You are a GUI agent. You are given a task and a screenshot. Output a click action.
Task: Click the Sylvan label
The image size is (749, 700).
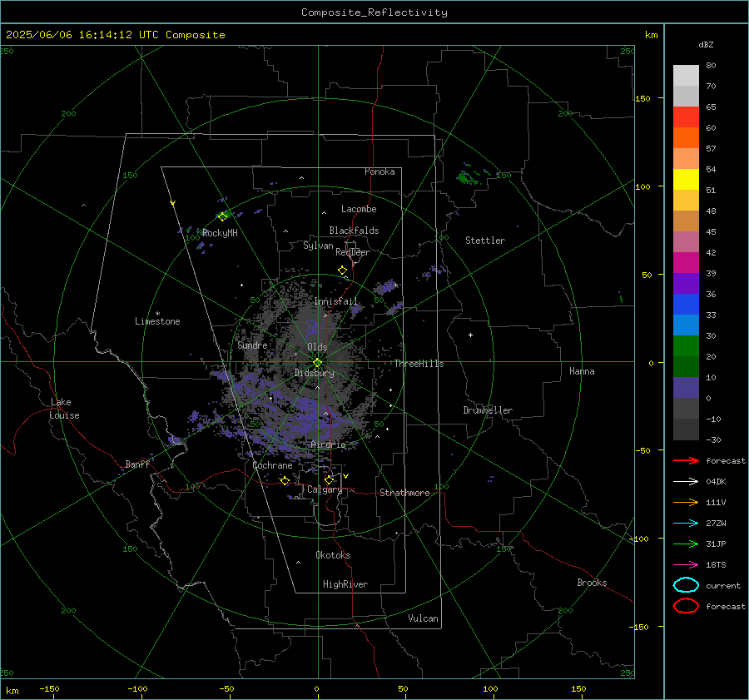(318, 246)
